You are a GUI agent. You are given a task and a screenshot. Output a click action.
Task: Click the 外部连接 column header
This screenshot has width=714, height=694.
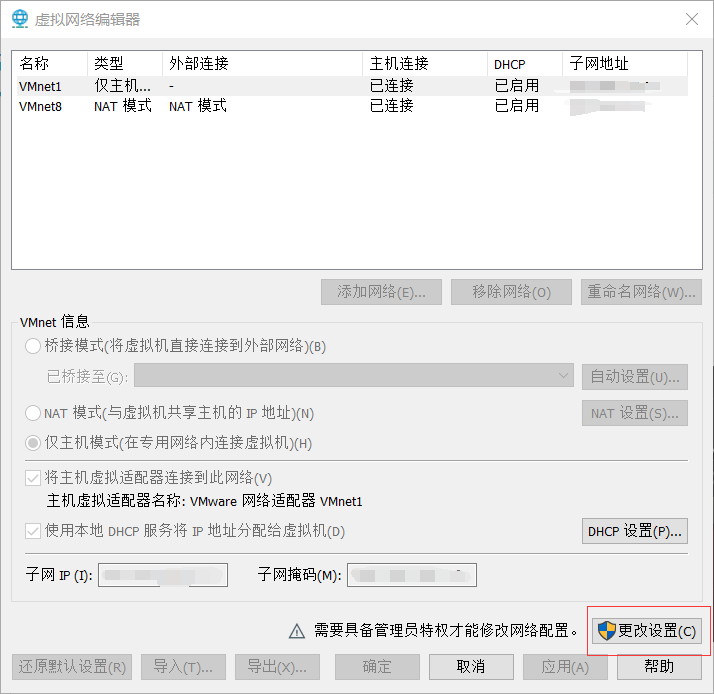pos(263,63)
